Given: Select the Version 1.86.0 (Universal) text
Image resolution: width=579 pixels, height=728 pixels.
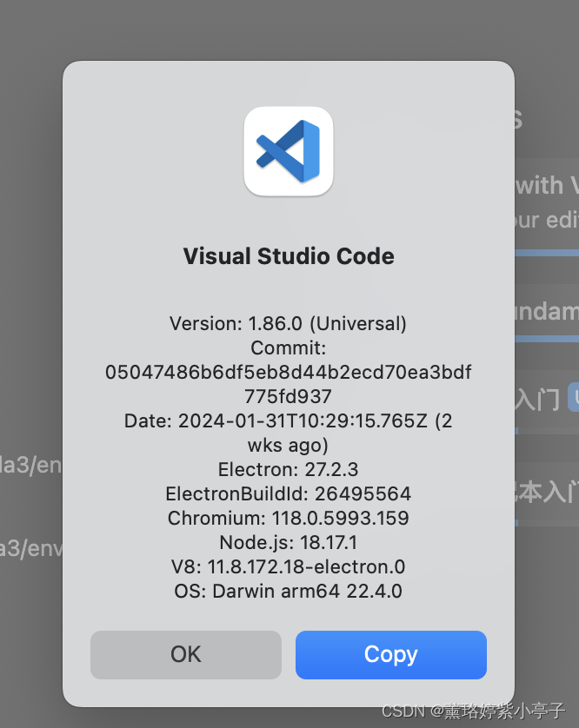Looking at the screenshot, I should tap(288, 322).
